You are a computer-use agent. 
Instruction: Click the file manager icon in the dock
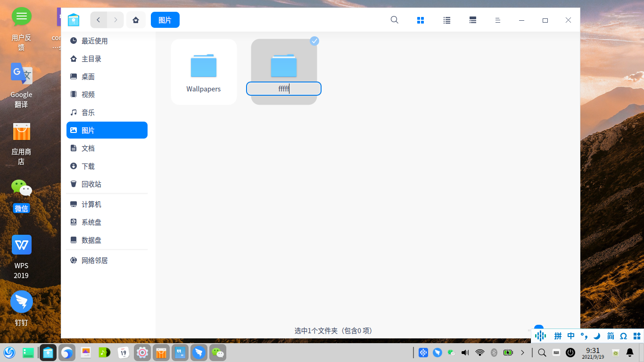point(48,352)
